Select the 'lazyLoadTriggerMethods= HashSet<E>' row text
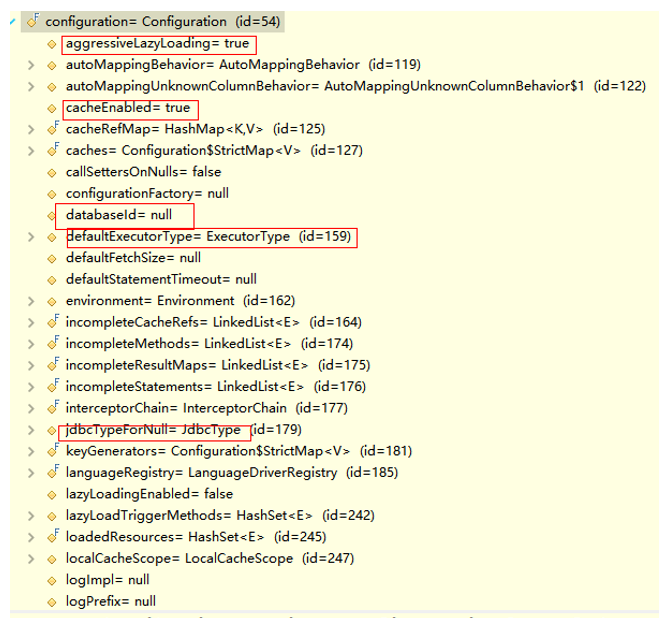The width and height of the screenshot is (659, 618). [189, 515]
